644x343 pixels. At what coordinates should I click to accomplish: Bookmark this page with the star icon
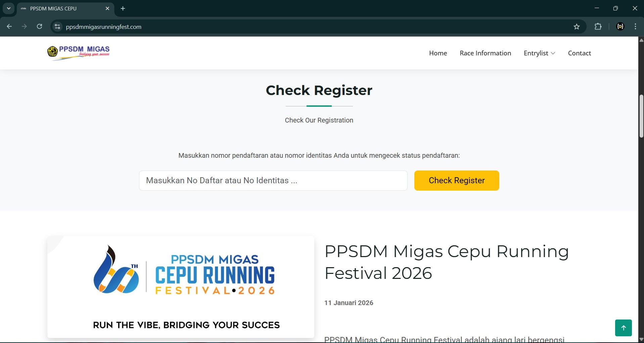tap(577, 27)
